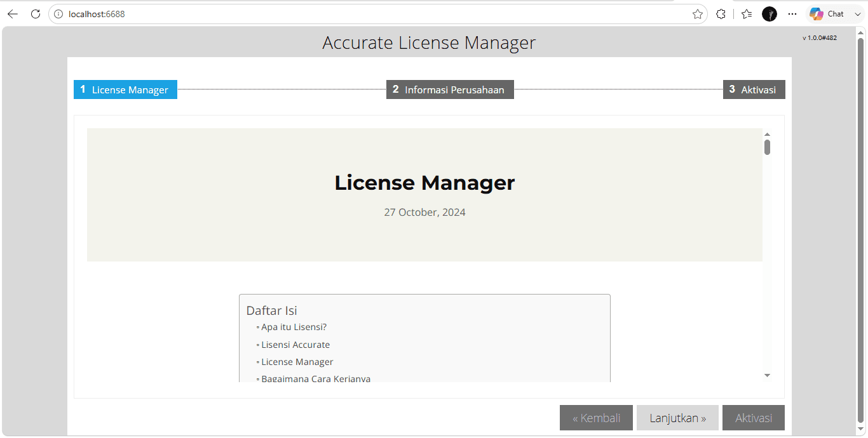Open the Bagaimana Cara Kerjanya link
The height and width of the screenshot is (438, 868).
pyautogui.click(x=316, y=379)
